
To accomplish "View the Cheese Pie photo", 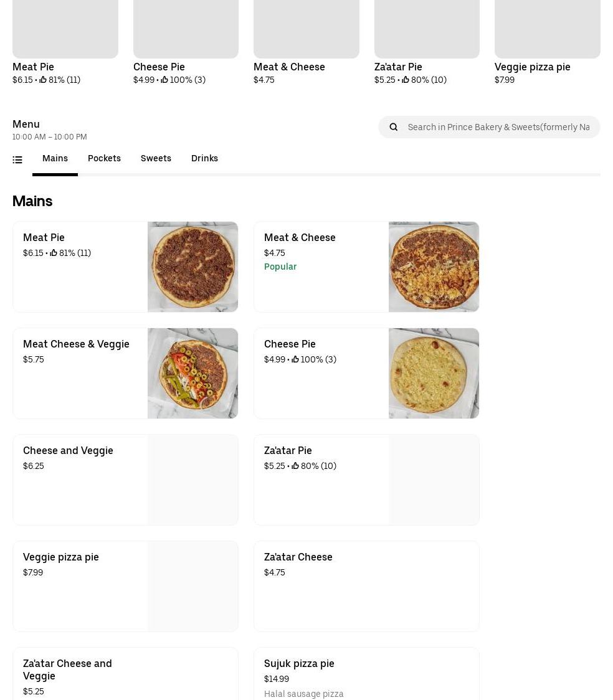I will 434,373.
